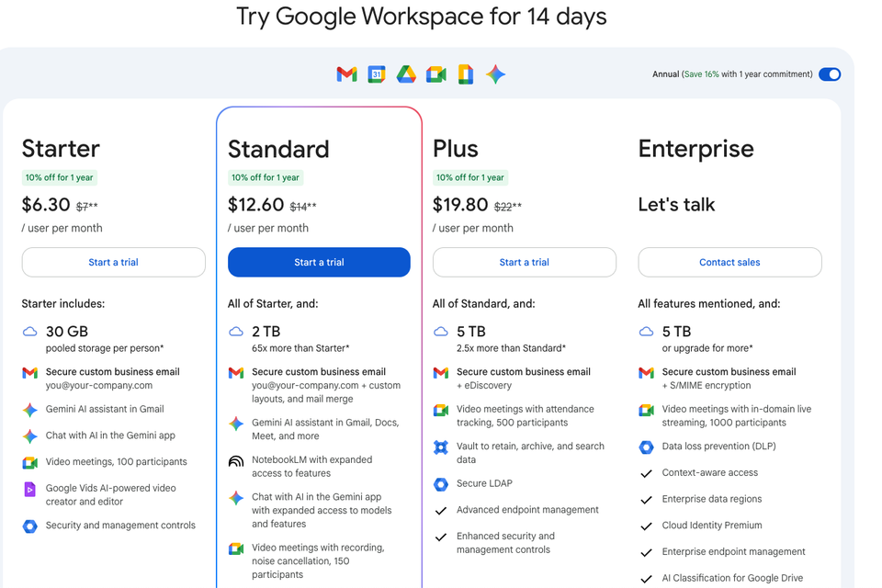Start a trial for the Standard plan
The width and height of the screenshot is (882, 588).
[x=319, y=262]
